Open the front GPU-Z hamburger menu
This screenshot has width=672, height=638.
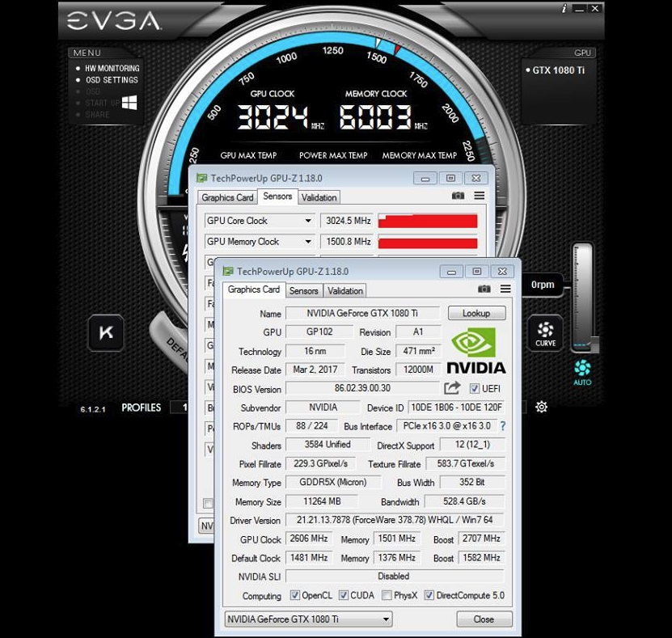[505, 289]
